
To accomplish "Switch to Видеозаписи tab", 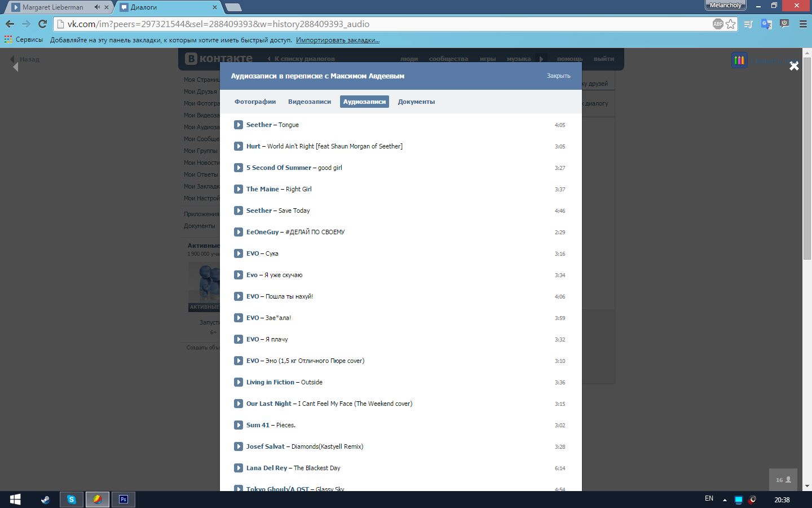I will coord(310,102).
